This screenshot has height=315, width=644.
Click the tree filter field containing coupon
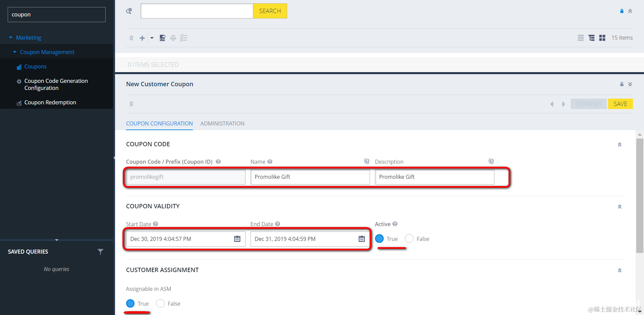point(57,15)
